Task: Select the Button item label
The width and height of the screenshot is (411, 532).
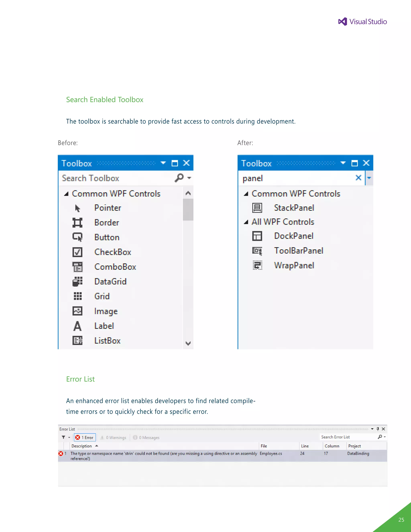Action: click(107, 237)
